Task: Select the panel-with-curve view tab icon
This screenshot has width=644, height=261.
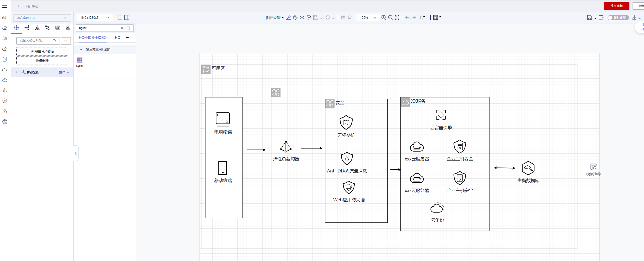Action: 58,28
